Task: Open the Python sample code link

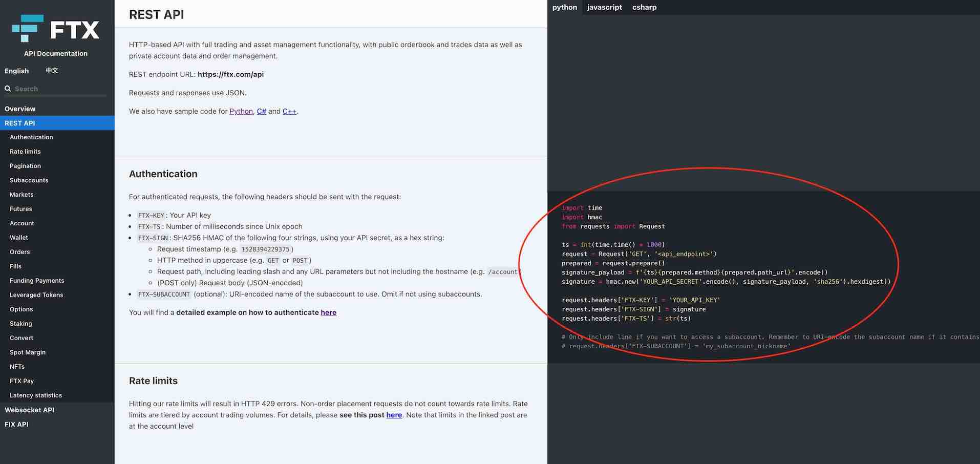Action: tap(241, 111)
